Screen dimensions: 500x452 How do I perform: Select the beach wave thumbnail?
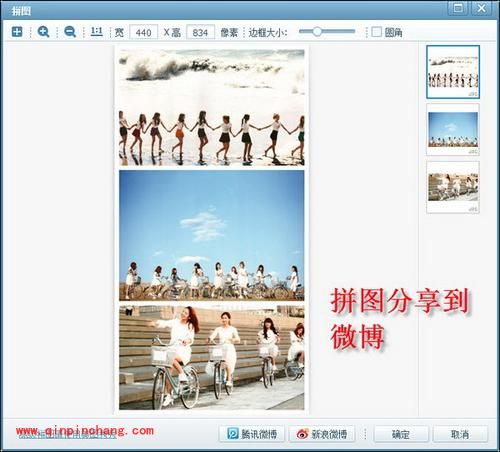[x=453, y=72]
